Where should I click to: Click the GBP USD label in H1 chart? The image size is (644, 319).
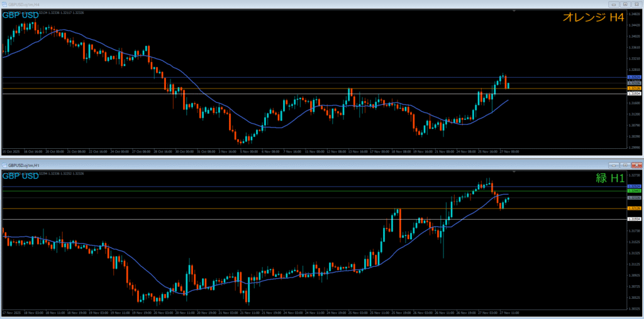[x=21, y=176]
